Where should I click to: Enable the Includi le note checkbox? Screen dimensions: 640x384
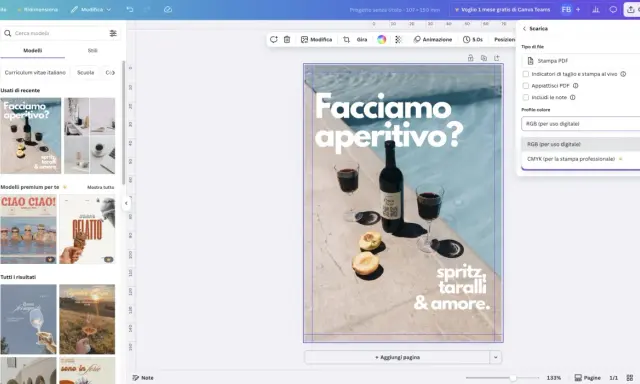tap(526, 98)
